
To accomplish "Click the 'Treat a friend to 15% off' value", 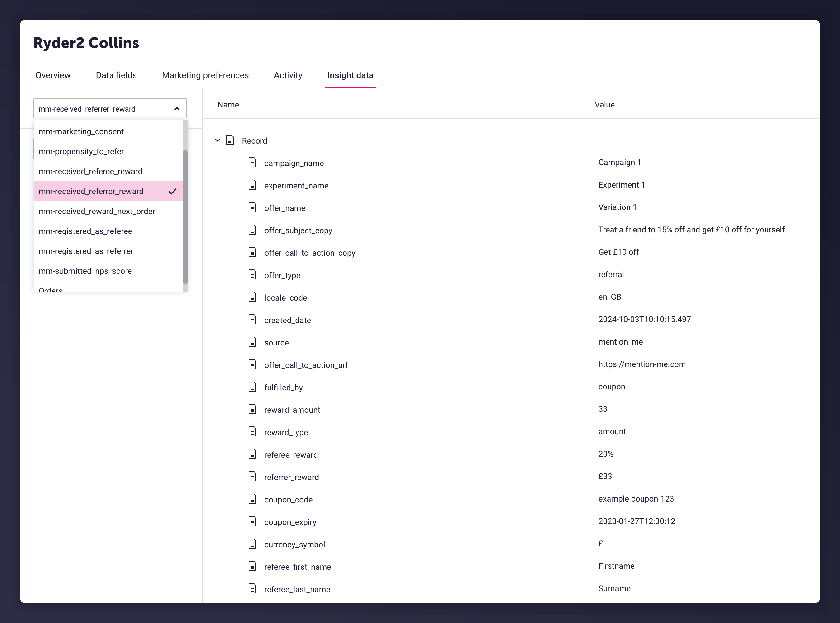I will 691,230.
